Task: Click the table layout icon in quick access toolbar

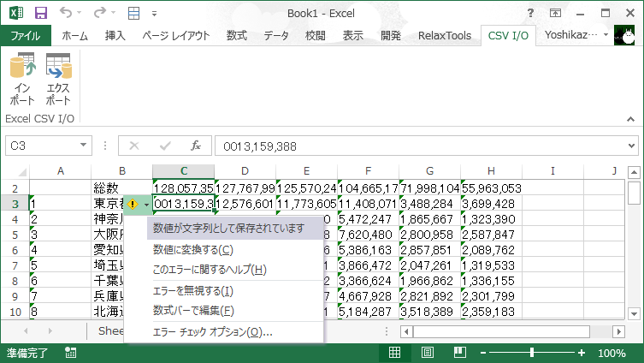Action: coord(134,13)
